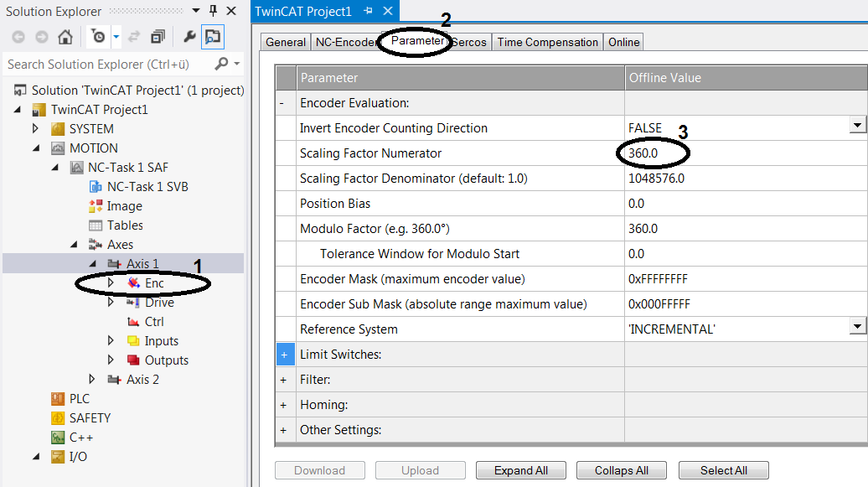Click the Sync with Active Document icon
Screen dimensions: 868x487
(134, 37)
